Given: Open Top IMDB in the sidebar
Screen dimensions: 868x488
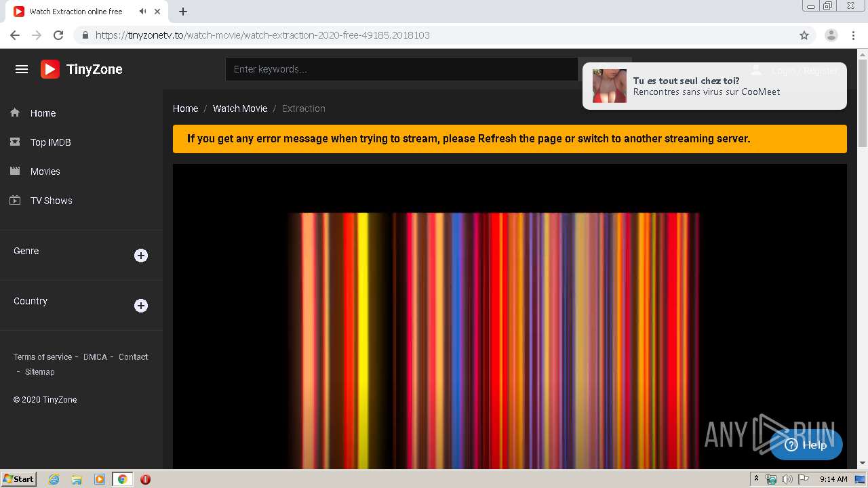Looking at the screenshot, I should [50, 142].
